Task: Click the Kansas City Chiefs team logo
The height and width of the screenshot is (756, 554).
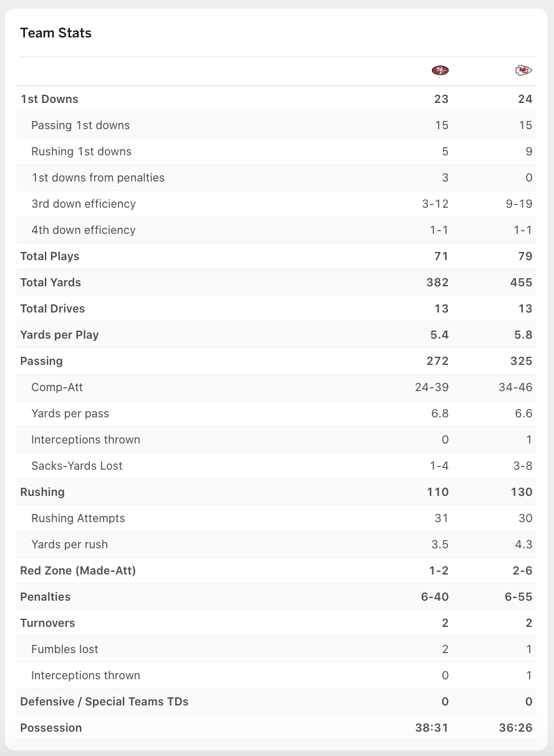Action: [x=523, y=70]
